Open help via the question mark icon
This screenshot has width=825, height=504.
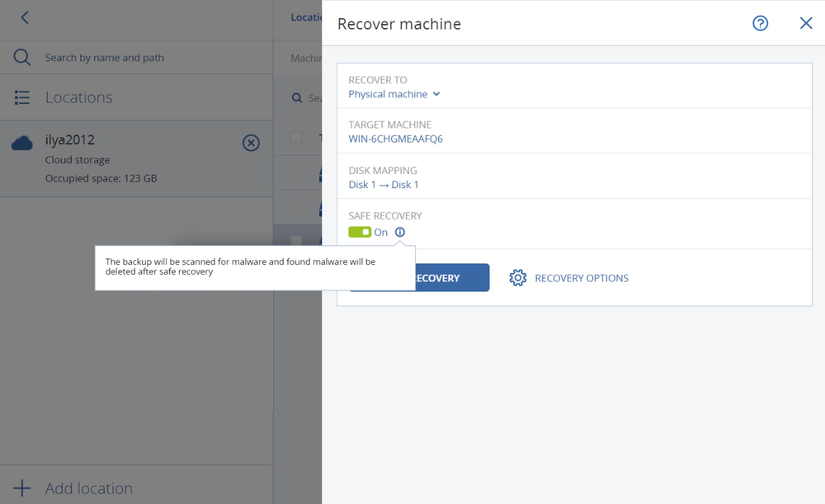click(760, 23)
